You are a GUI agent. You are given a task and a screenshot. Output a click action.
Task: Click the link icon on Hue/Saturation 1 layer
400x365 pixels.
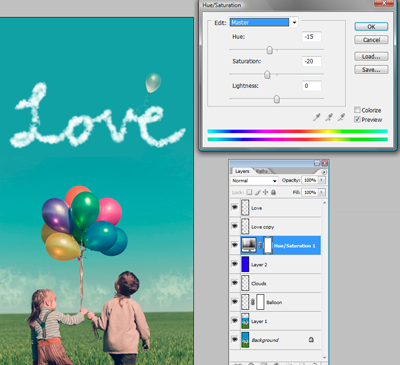coord(260,246)
